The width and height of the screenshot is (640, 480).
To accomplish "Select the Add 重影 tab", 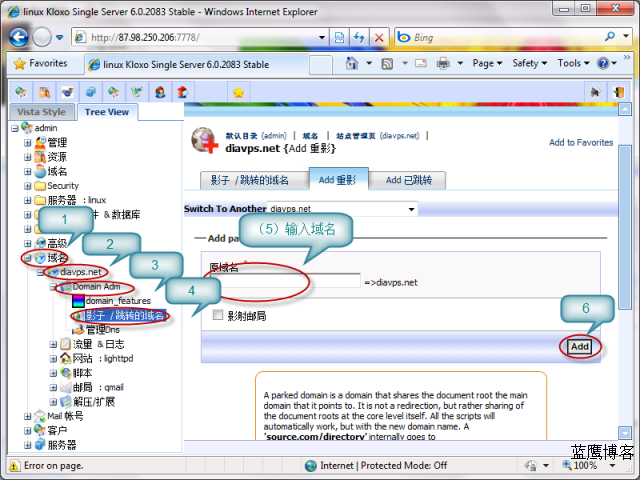I will (338, 180).
